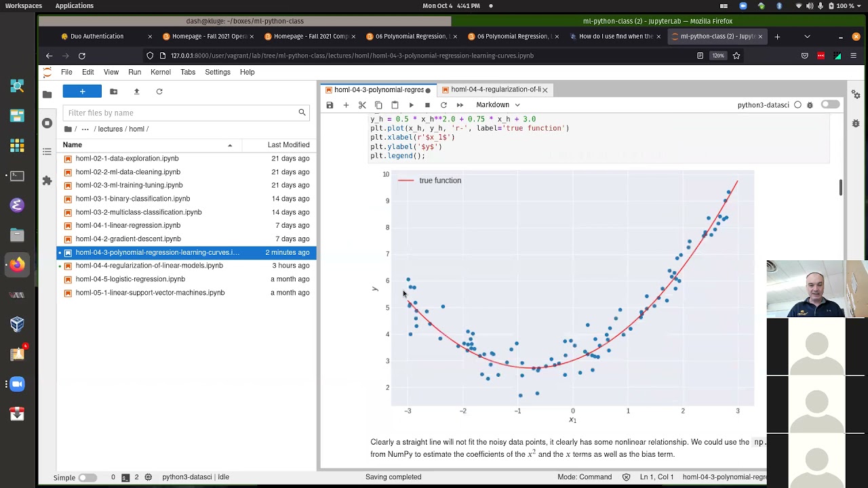Open the Markdown cell type dropdown
The height and width of the screenshot is (488, 868).
[x=498, y=105]
